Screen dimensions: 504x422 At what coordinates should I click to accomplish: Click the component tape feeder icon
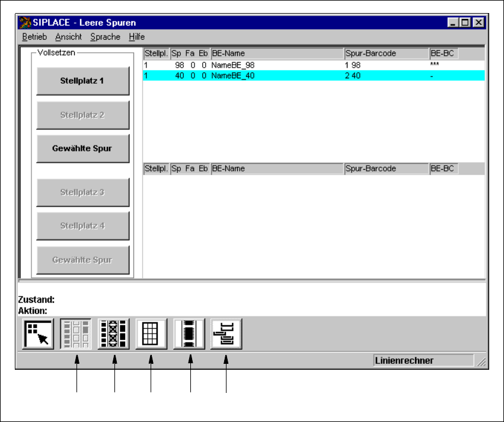pos(189,334)
